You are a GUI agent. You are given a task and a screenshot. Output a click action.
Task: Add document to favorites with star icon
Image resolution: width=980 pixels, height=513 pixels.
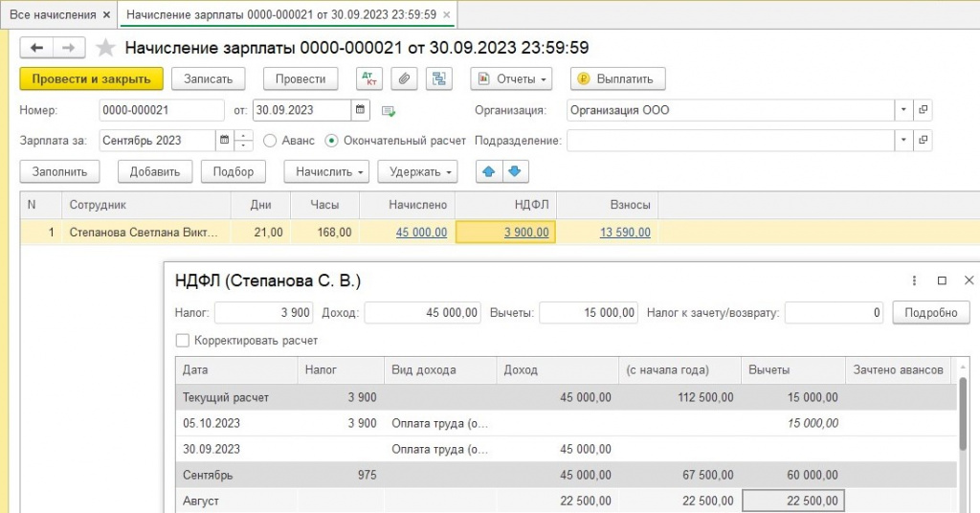point(105,48)
